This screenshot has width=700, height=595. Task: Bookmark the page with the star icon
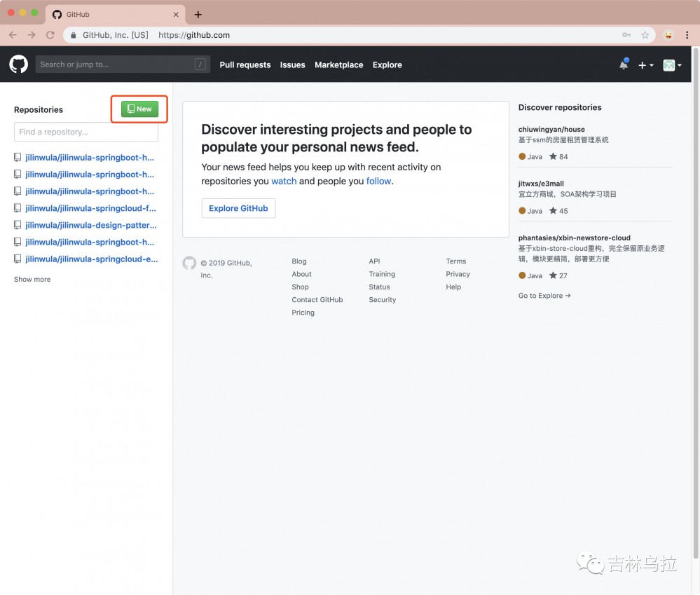coord(645,35)
